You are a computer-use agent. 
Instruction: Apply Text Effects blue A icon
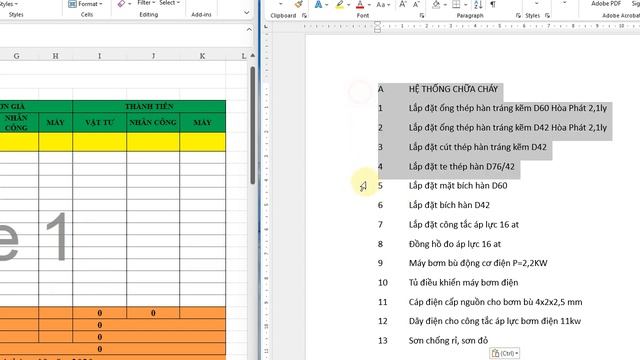pyautogui.click(x=318, y=4)
